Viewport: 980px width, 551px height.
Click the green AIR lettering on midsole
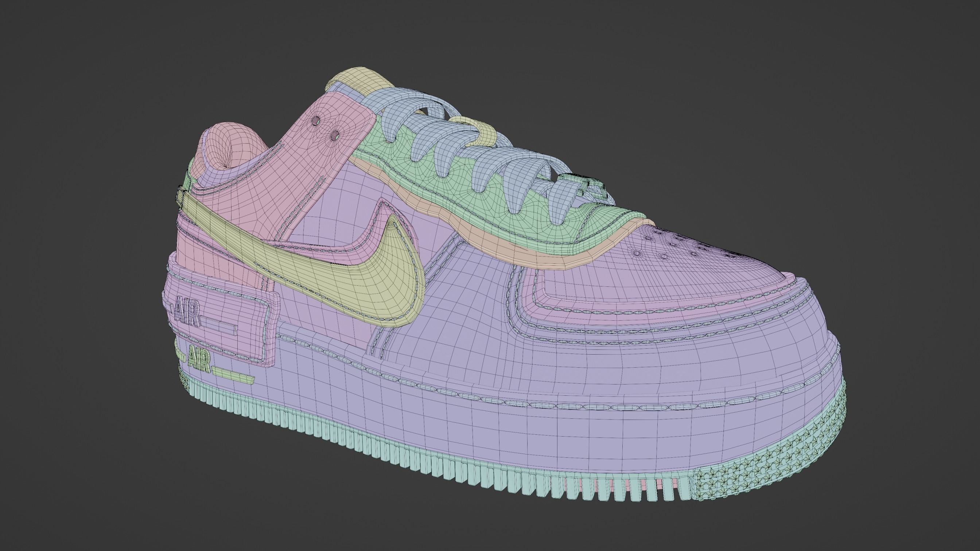pos(199,359)
